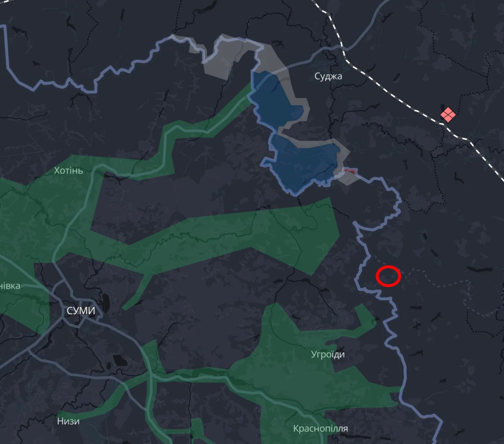Select the Низи village label
504x444 pixels.
pos(68,421)
